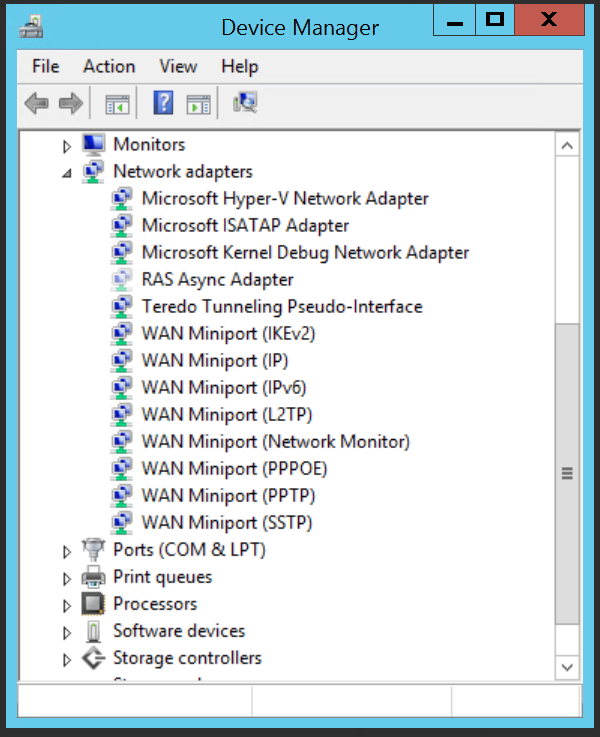Open the File menu
The image size is (600, 737).
(x=46, y=66)
